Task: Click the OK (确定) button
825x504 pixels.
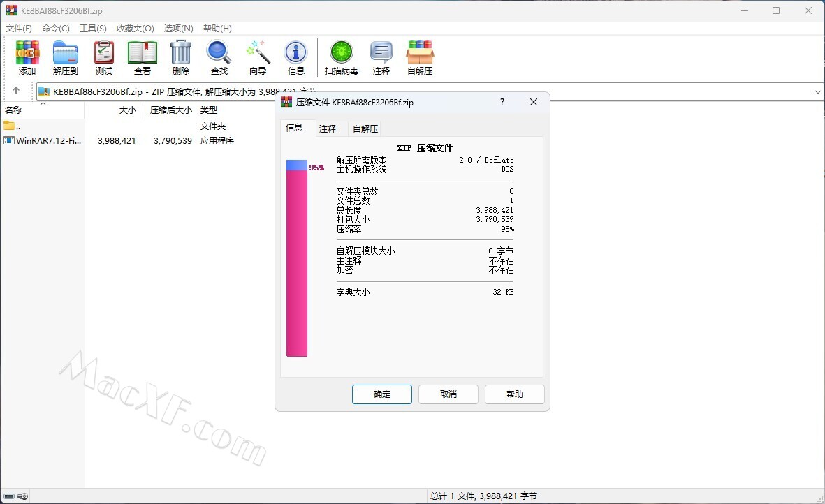Action: [x=382, y=394]
